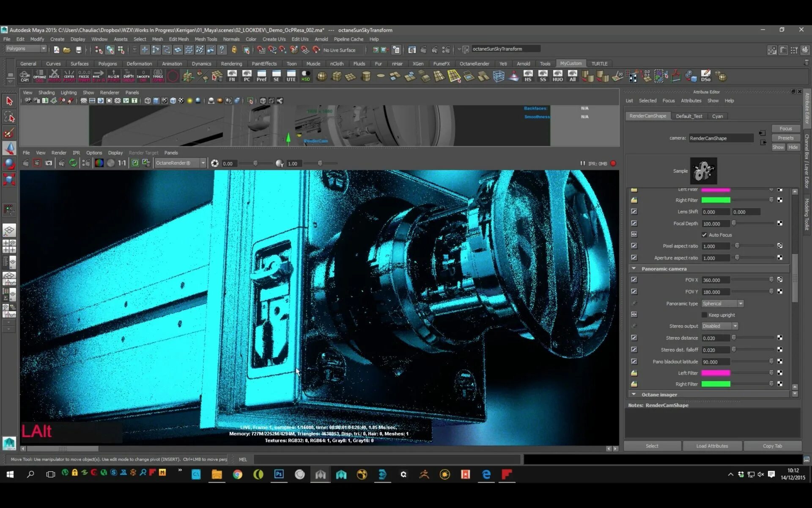Click the magenta Left Filter color swatch
The width and height of the screenshot is (812, 508).
716,373
